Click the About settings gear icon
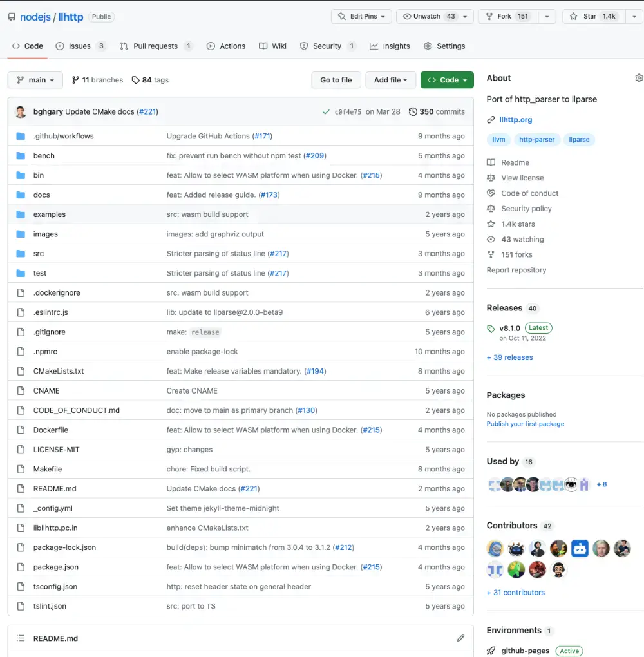Viewport: 644px width, 657px height. 638,78
